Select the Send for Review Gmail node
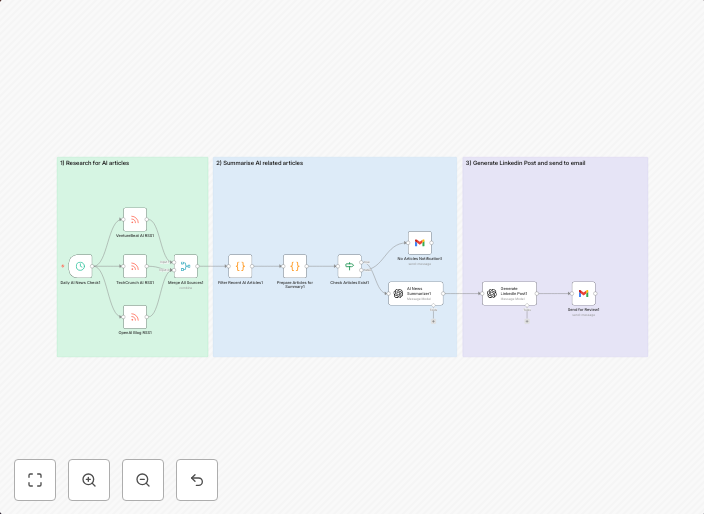Screen dimensions: 704x514 coord(583,293)
